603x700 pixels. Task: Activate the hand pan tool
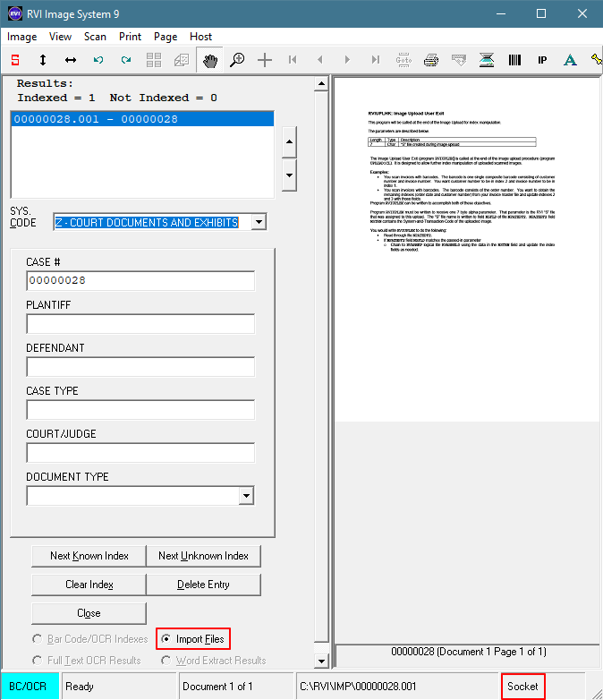[209, 60]
